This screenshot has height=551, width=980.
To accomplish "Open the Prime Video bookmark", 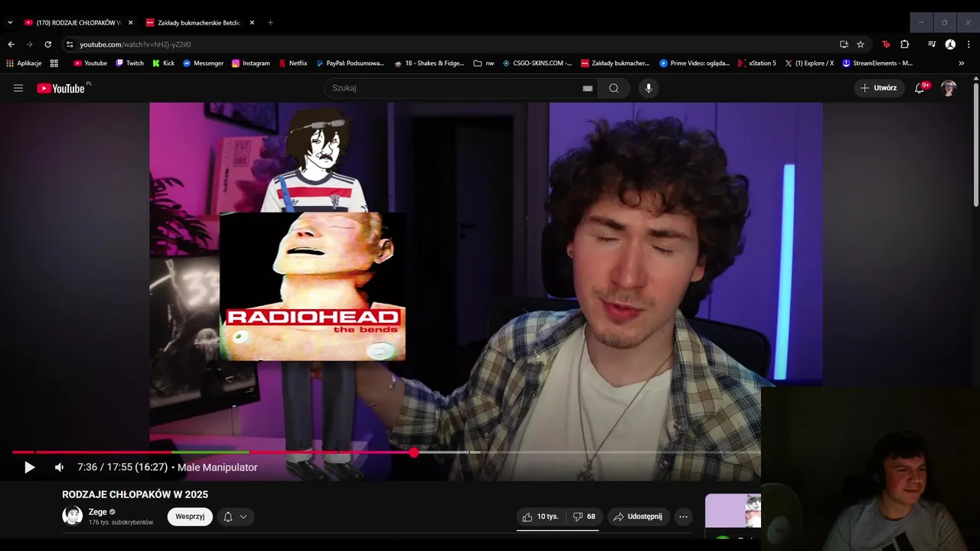I will tap(694, 64).
